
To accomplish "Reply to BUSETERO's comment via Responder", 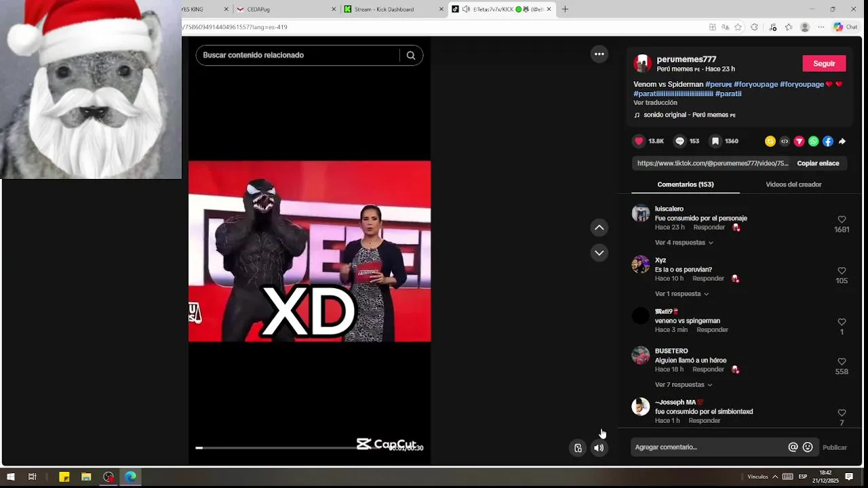I will 708,369.
